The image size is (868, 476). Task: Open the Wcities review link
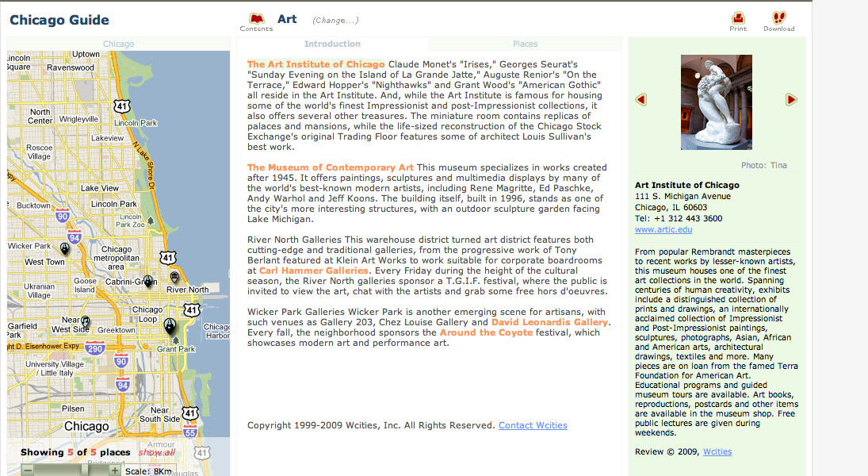(x=717, y=451)
